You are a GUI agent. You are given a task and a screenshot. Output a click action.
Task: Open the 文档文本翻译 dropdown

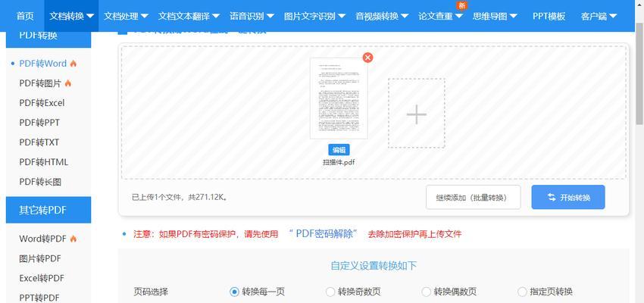point(189,16)
